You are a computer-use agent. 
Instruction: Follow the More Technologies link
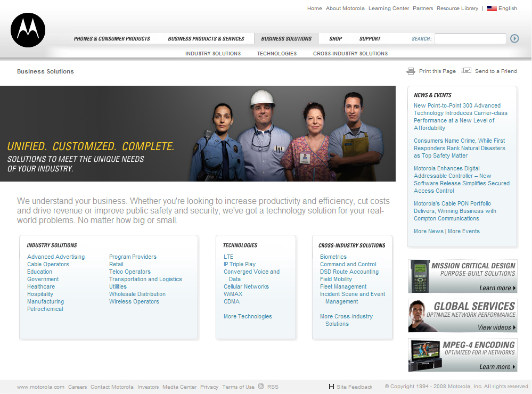click(248, 316)
